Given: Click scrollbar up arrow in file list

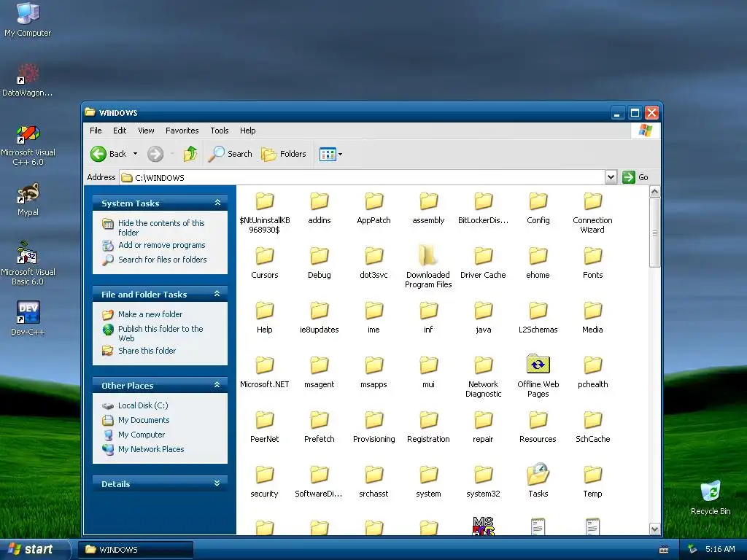Looking at the screenshot, I should click(x=654, y=192).
